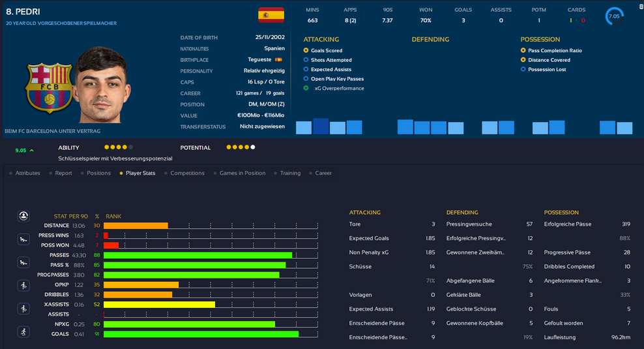644x349 pixels.
Task: Click the icon left of the PASS % row
Action: tap(23, 263)
